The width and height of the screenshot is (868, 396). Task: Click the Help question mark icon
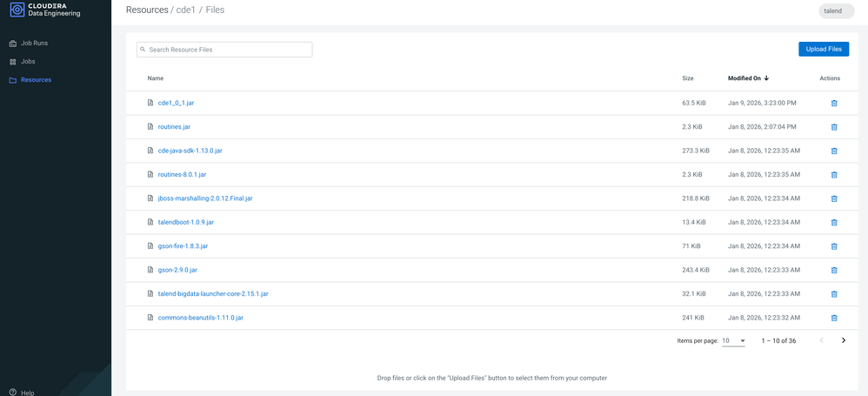click(x=13, y=393)
